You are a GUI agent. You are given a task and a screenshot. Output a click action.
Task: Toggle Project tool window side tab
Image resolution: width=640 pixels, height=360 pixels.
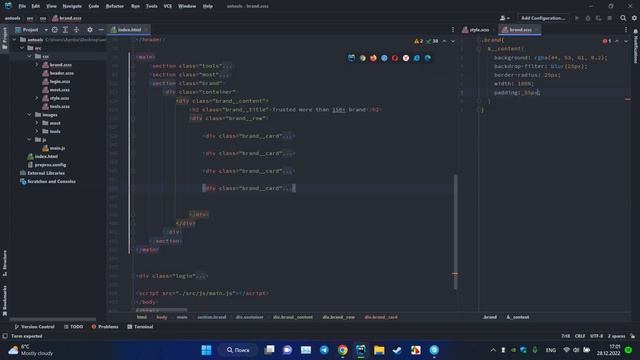pos(4,38)
